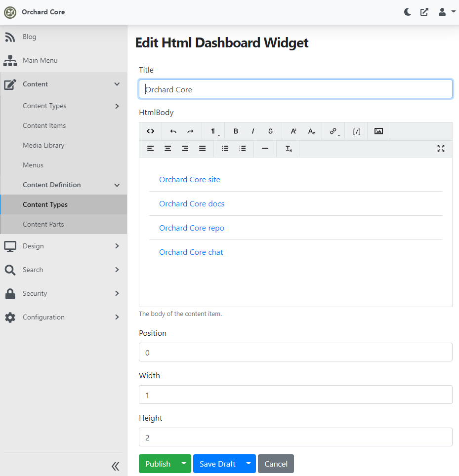Click the Title input field
The image size is (459, 476).
tap(295, 89)
